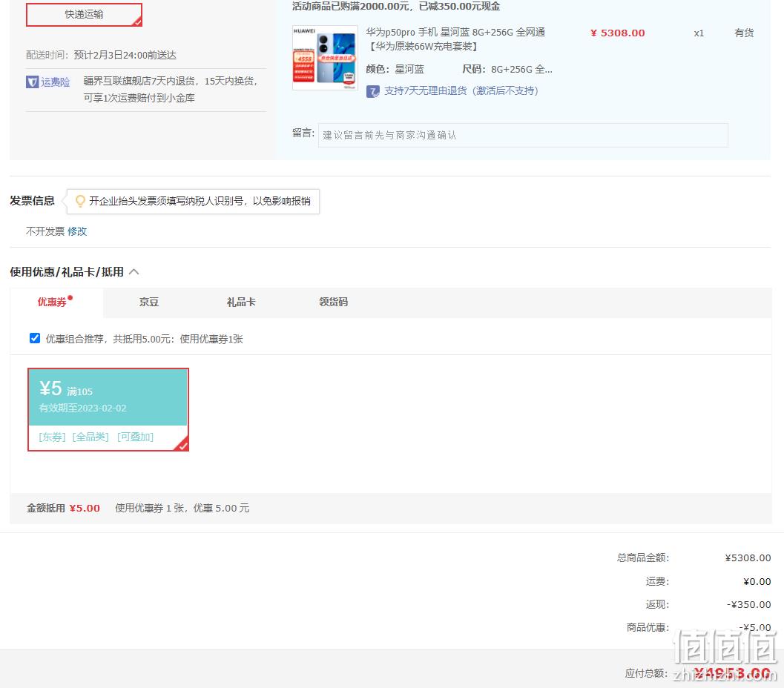784x688 pixels.
Task: Click the invoice tip lightbulb icon
Action: (x=79, y=201)
